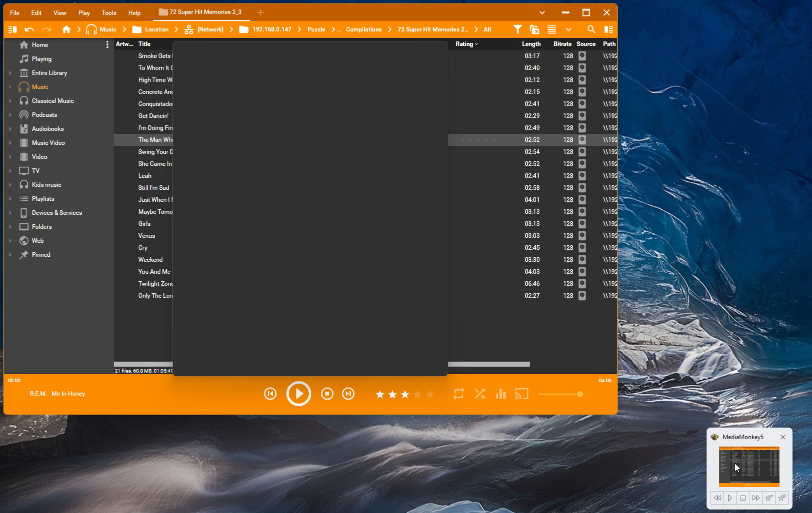The image size is (812, 513).
Task: Click the large Play button
Action: coord(298,394)
